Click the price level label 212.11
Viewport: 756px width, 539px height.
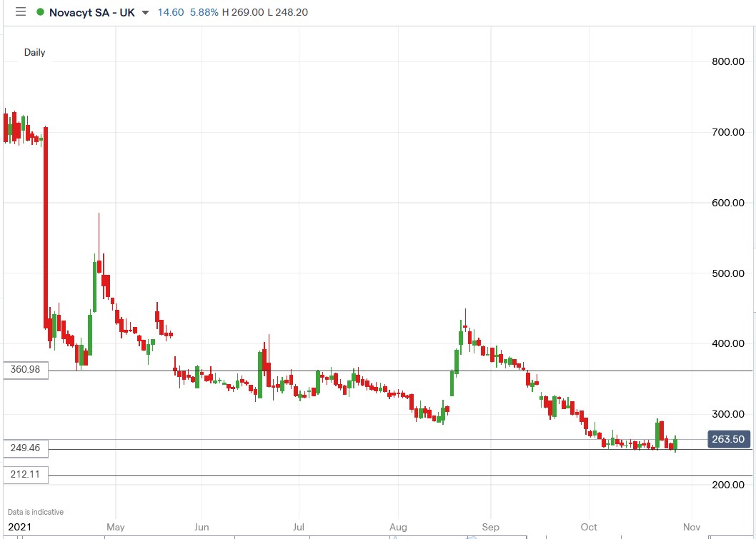coord(26,474)
